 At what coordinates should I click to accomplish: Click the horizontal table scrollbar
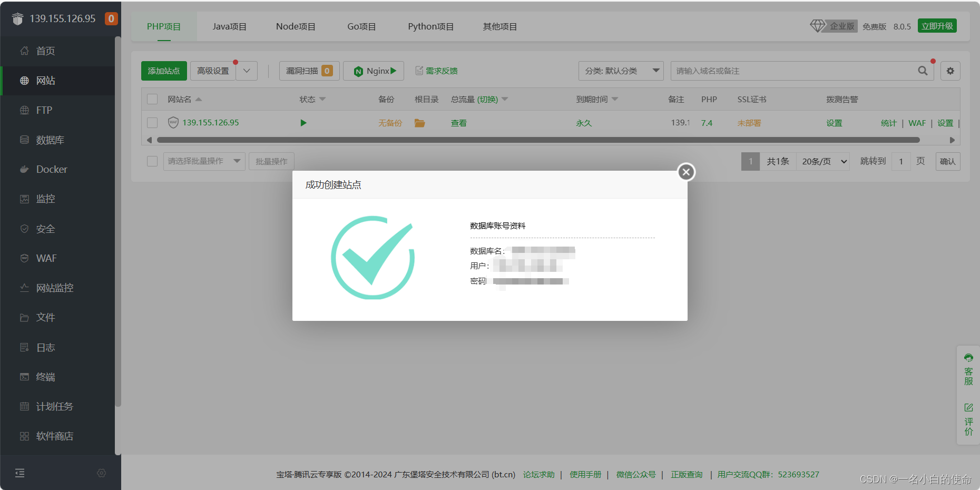tap(538, 140)
